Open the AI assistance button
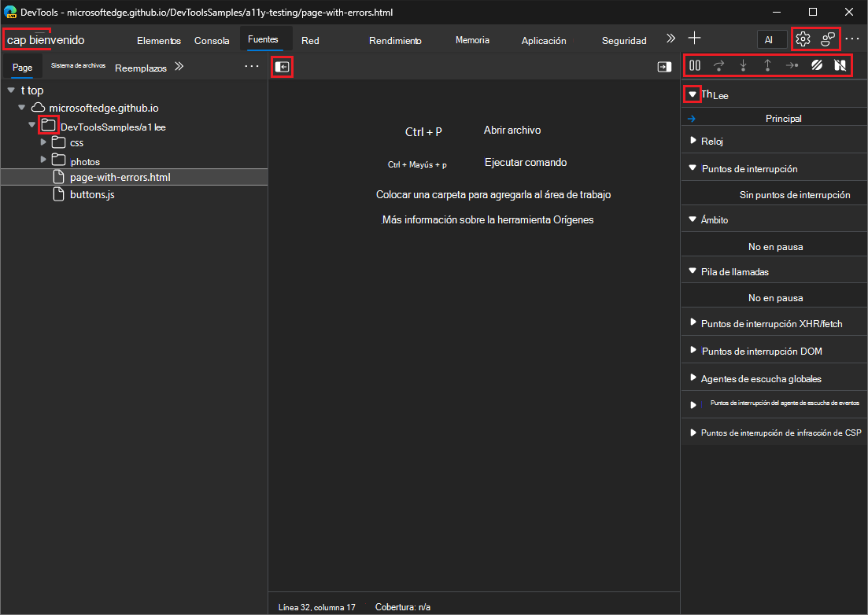This screenshot has height=615, width=868. (x=770, y=39)
